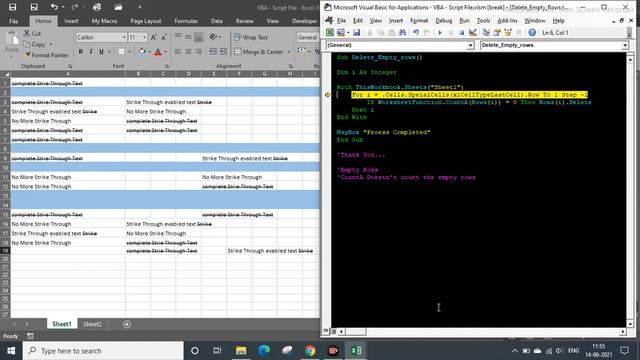Toggle the middle vertical align button in Excel

pos(188,37)
